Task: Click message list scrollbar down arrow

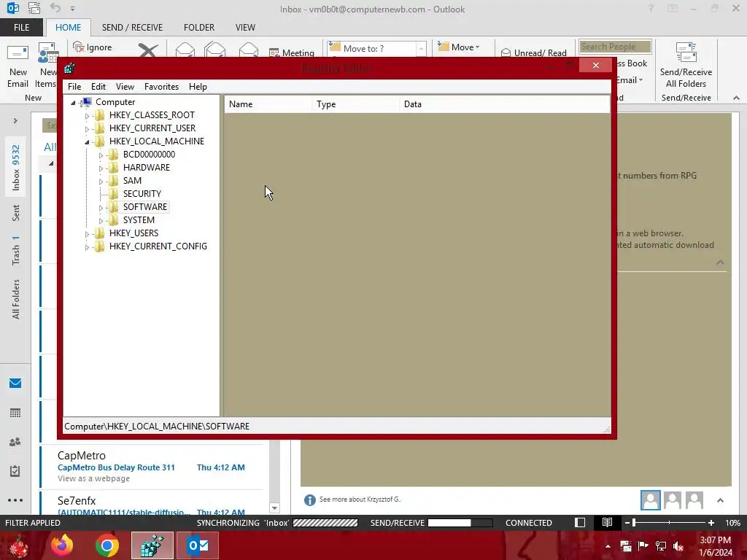Action: pyautogui.click(x=274, y=508)
